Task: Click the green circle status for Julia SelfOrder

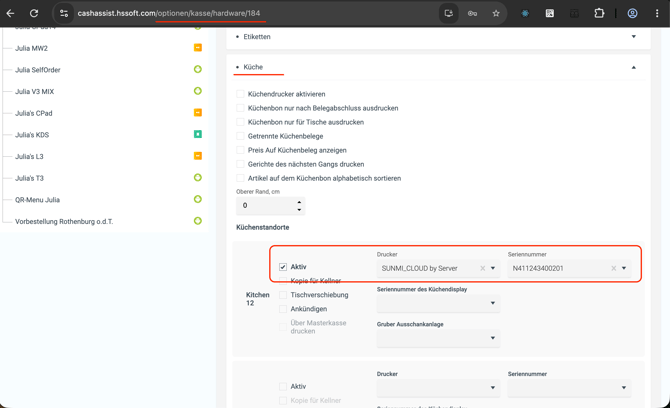Action: 198,69
